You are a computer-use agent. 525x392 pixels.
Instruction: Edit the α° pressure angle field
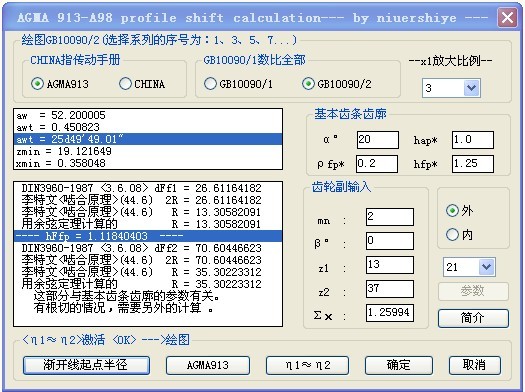pyautogui.click(x=378, y=140)
